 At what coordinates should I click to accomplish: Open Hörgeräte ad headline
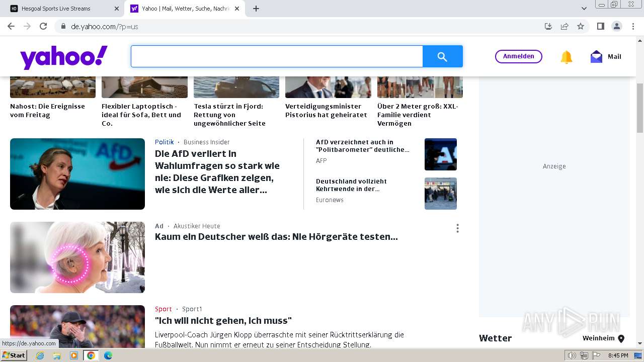click(276, 237)
